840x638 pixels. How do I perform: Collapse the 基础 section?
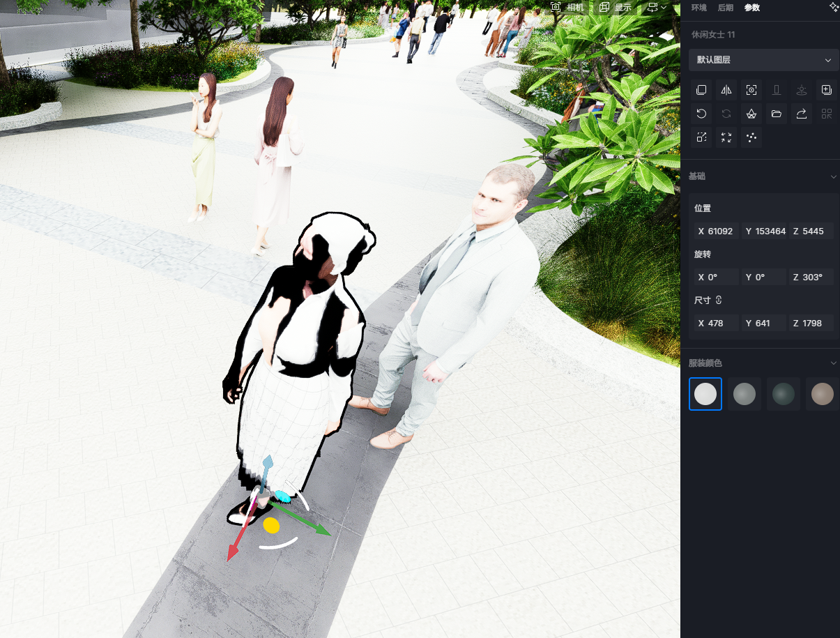[x=833, y=177]
